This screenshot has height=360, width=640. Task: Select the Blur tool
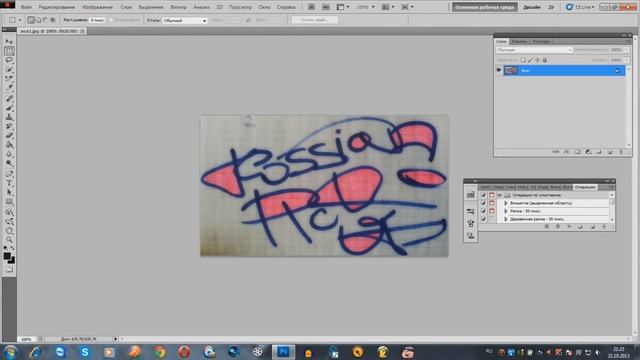[x=9, y=154]
